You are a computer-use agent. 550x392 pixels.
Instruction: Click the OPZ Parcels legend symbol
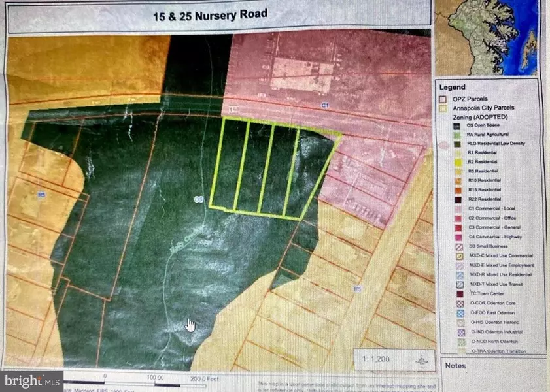(x=442, y=98)
